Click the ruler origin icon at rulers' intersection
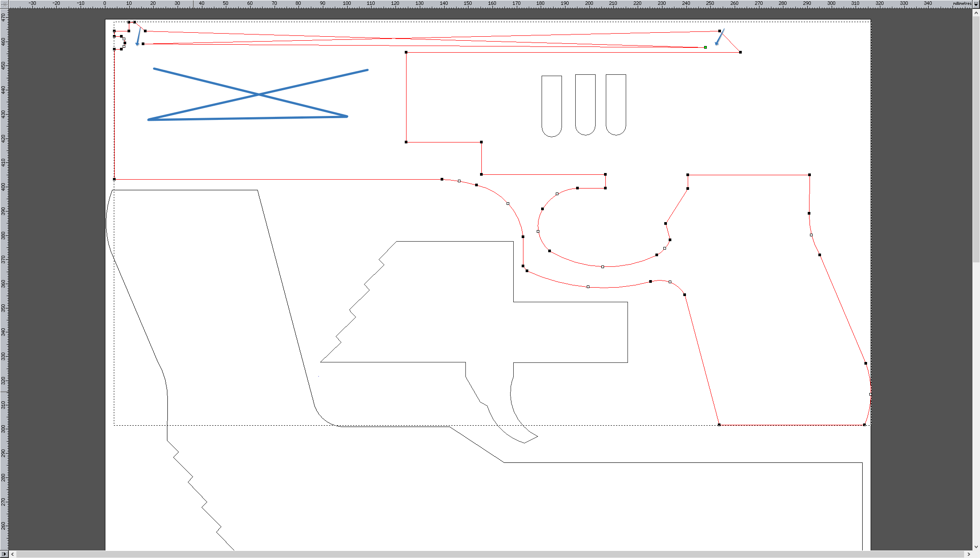Viewport: 980px width, 558px height. click(4, 4)
